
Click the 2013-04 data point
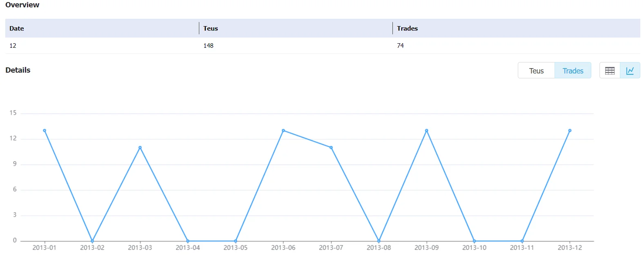tap(188, 241)
